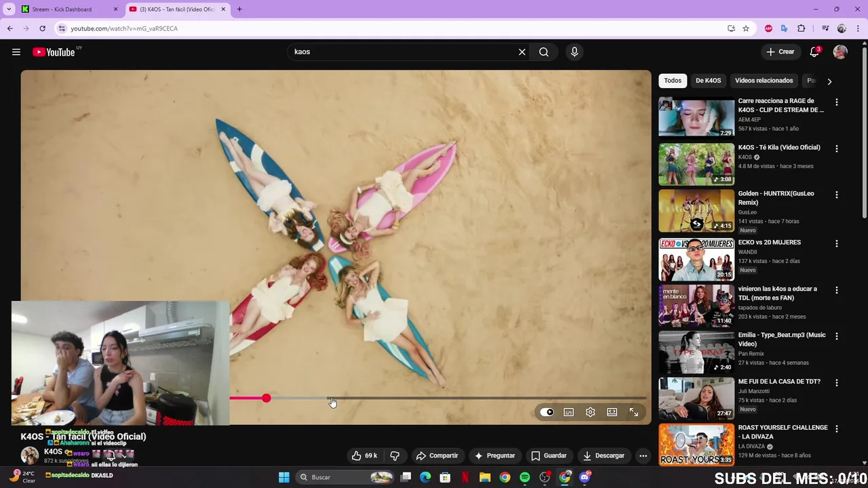Open a new Chrome tab
Viewport: 868px width, 488px height.
(x=239, y=9)
